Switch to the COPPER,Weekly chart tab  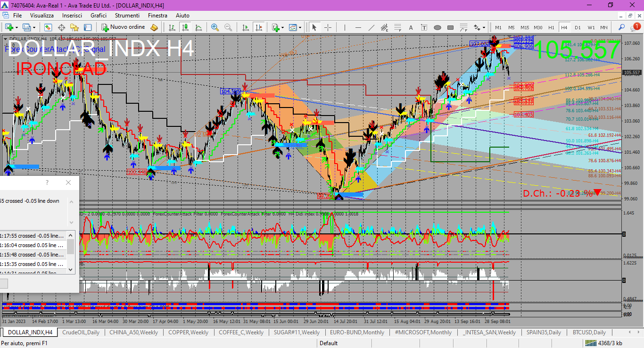[x=189, y=332]
